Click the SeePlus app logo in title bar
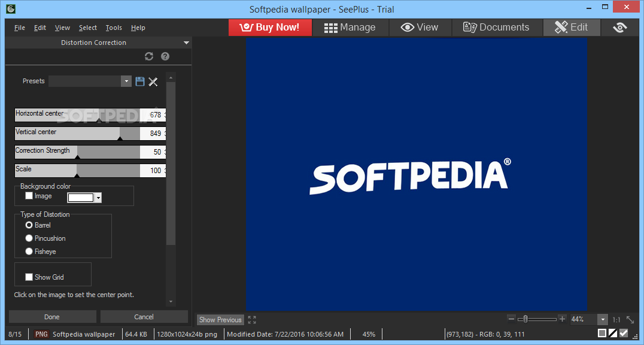This screenshot has width=644, height=345. [11, 8]
